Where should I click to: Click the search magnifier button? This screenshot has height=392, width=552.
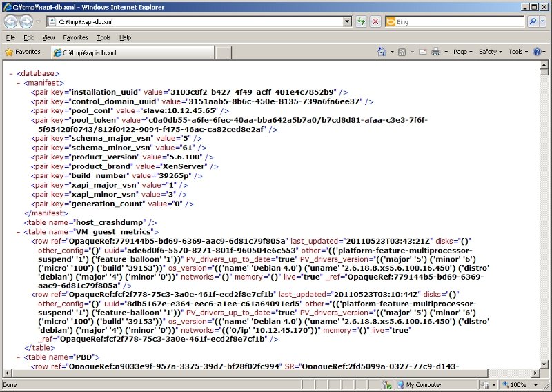pyautogui.click(x=533, y=22)
